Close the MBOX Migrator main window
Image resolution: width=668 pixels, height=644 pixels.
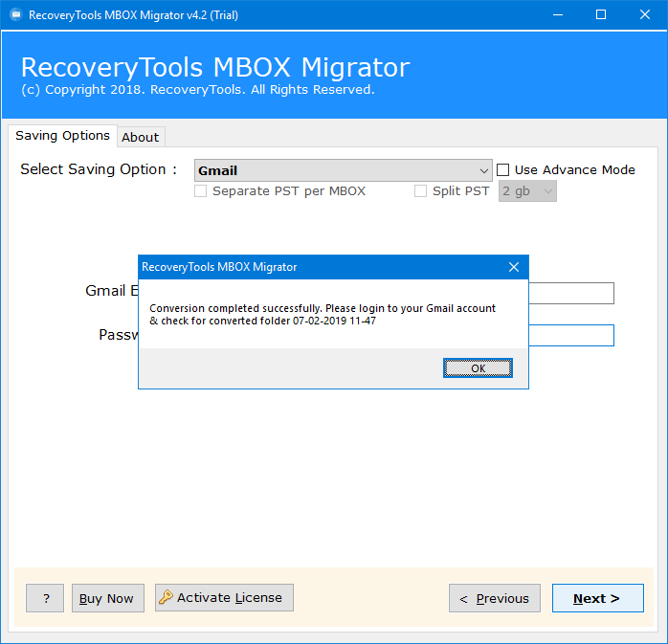[x=645, y=15]
